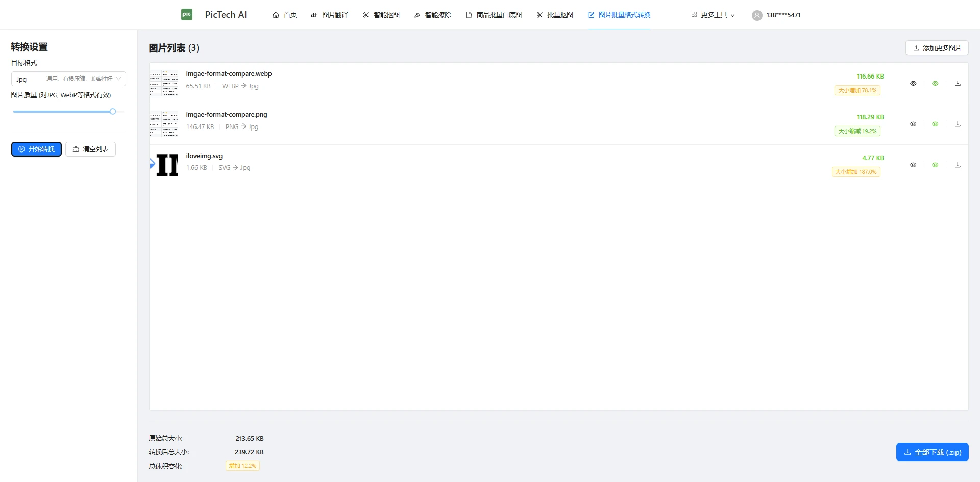
Task: Preview original of imgae-format-compare.webp via eye icon
Action: tap(913, 83)
